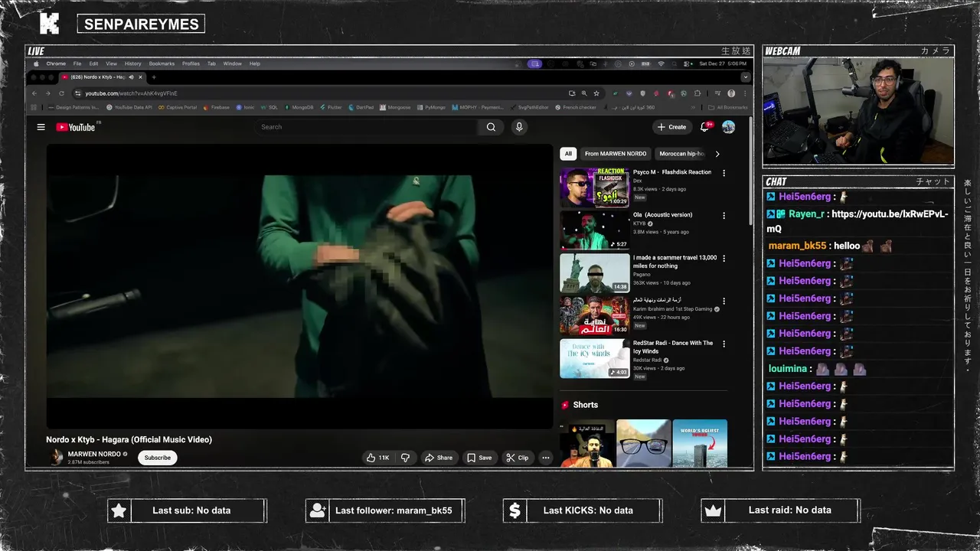The height and width of the screenshot is (551, 980).
Task: Subscribe to MARWEN NORDO channel
Action: [158, 458]
